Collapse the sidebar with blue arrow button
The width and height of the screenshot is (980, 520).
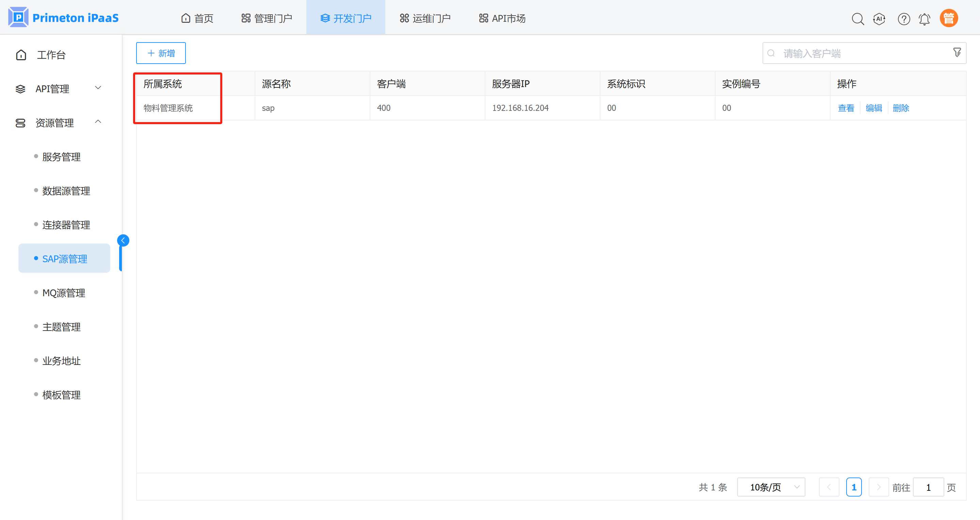click(123, 240)
